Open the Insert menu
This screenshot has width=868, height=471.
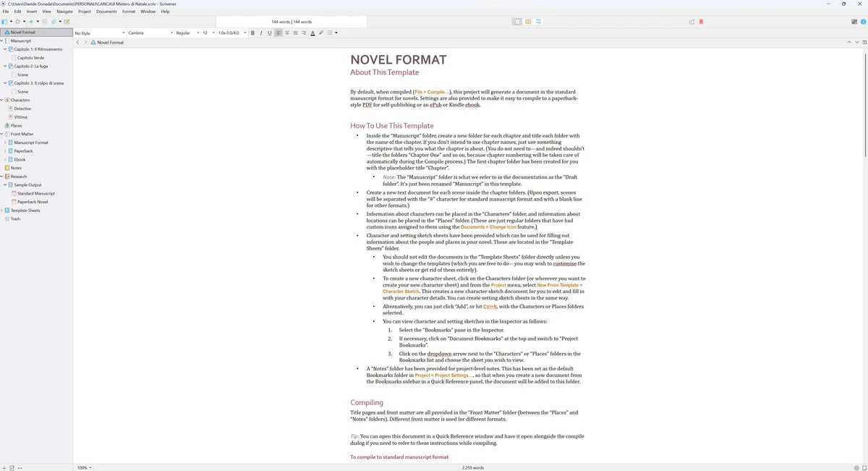click(x=32, y=12)
